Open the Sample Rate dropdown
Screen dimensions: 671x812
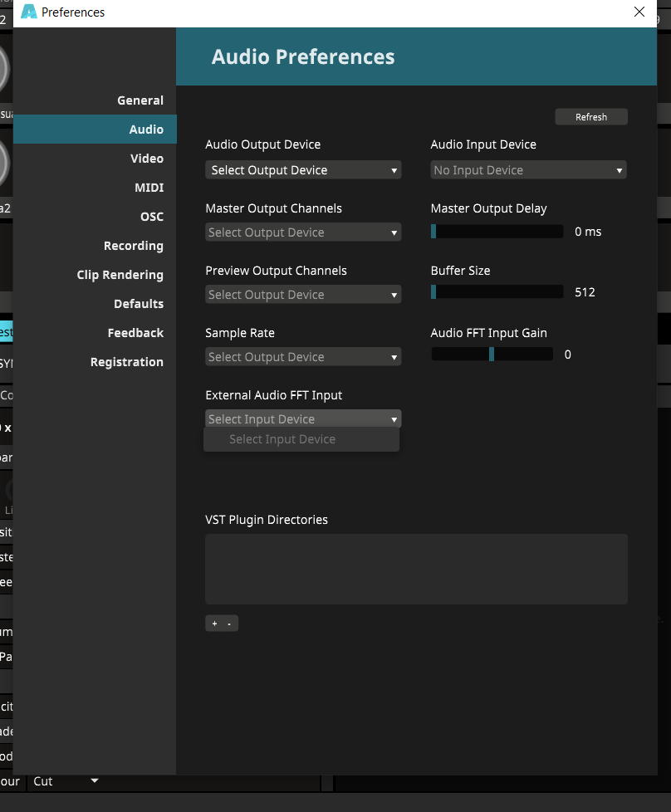tap(302, 357)
